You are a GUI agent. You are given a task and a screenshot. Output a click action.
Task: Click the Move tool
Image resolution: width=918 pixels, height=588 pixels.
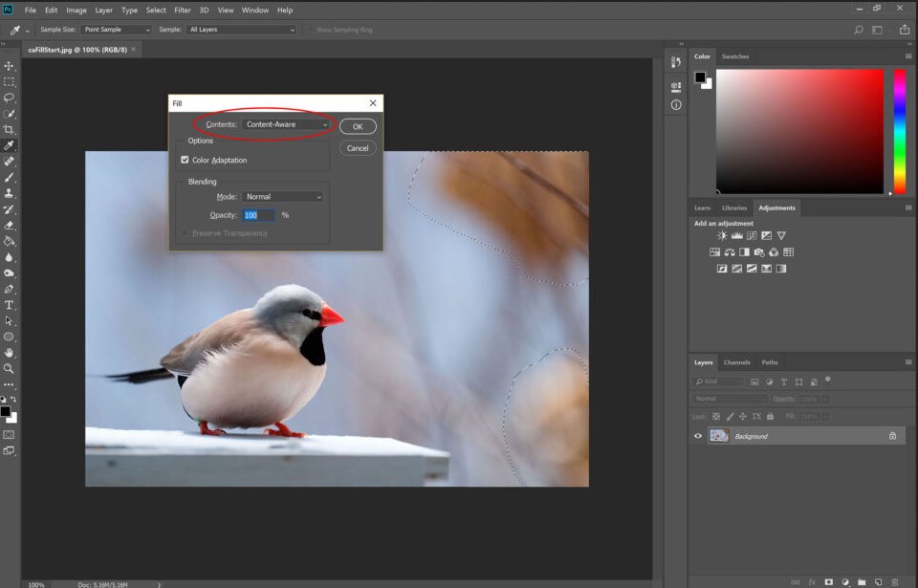(10, 66)
